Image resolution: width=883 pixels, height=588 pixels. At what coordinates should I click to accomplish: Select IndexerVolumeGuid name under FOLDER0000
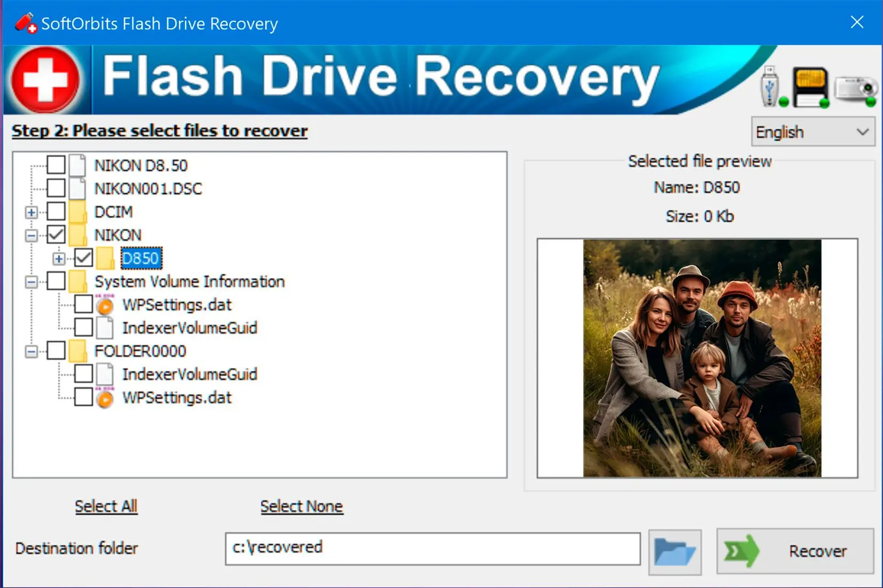[x=190, y=374]
